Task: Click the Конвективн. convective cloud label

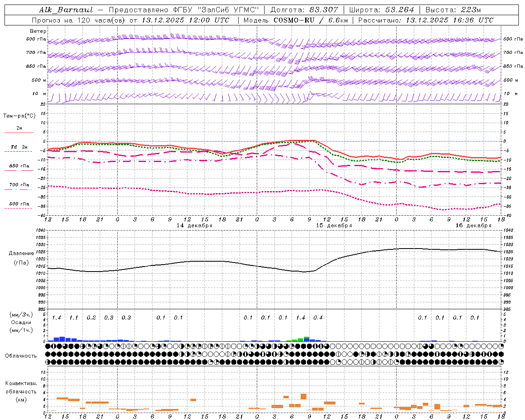Action: pos(21,383)
